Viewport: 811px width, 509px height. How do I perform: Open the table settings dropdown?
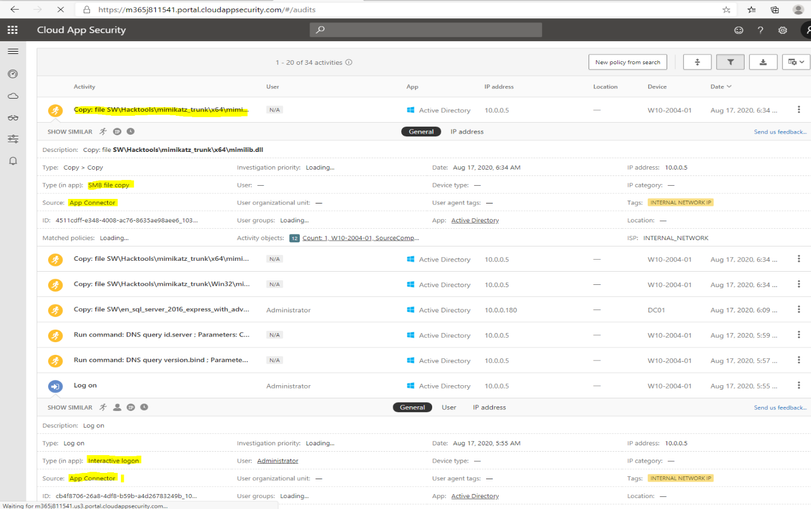797,62
